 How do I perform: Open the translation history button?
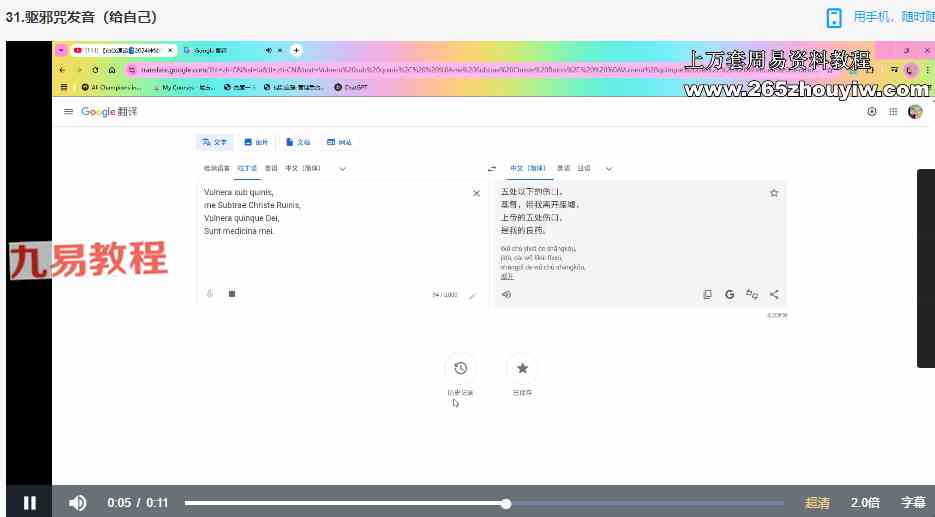pos(459,368)
